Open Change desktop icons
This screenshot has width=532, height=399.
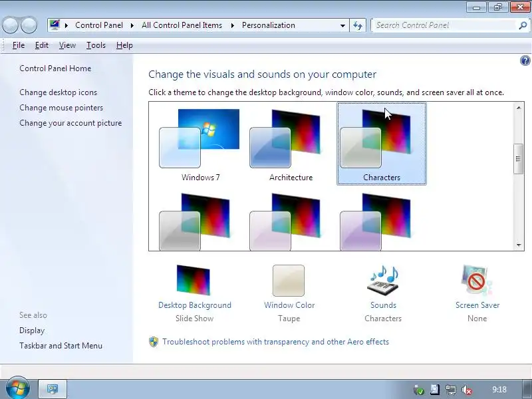[58, 92]
